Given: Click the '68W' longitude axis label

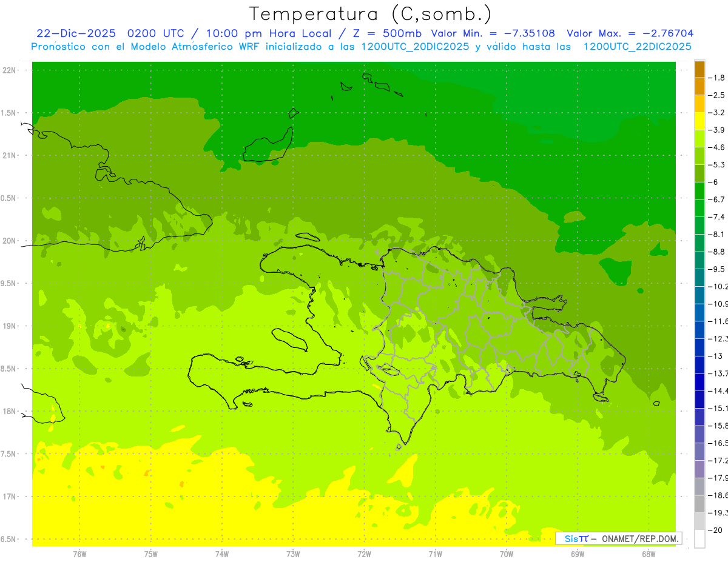Looking at the screenshot, I should pyautogui.click(x=648, y=554).
